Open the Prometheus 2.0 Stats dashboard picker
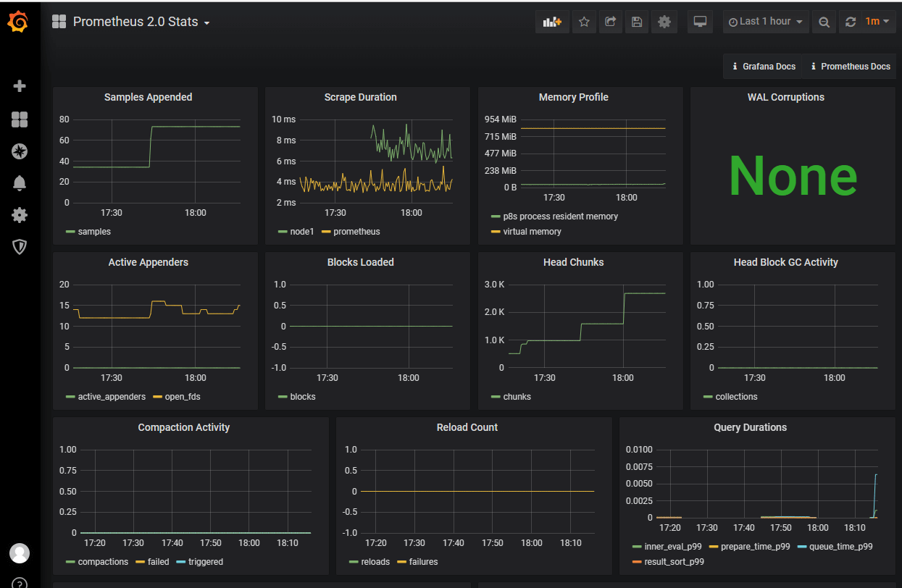Image resolution: width=902 pixels, height=588 pixels. (x=141, y=22)
